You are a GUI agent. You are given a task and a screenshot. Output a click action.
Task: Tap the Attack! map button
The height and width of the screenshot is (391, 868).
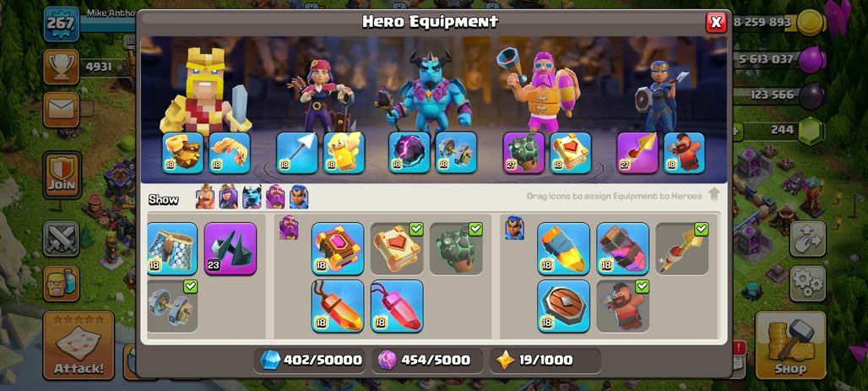[x=79, y=345]
